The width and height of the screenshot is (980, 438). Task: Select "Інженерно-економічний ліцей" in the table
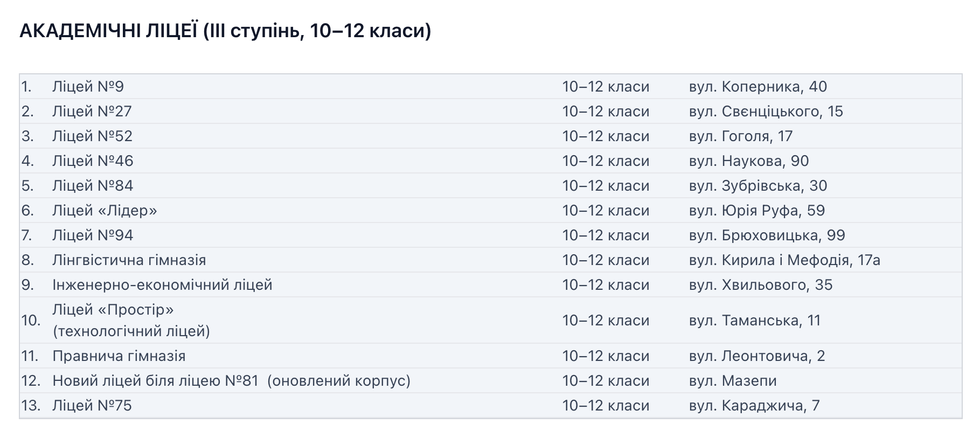pos(162,285)
